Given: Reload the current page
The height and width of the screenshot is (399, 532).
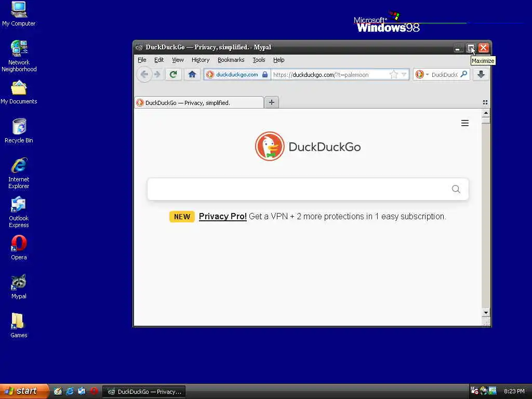Looking at the screenshot, I should [x=174, y=74].
